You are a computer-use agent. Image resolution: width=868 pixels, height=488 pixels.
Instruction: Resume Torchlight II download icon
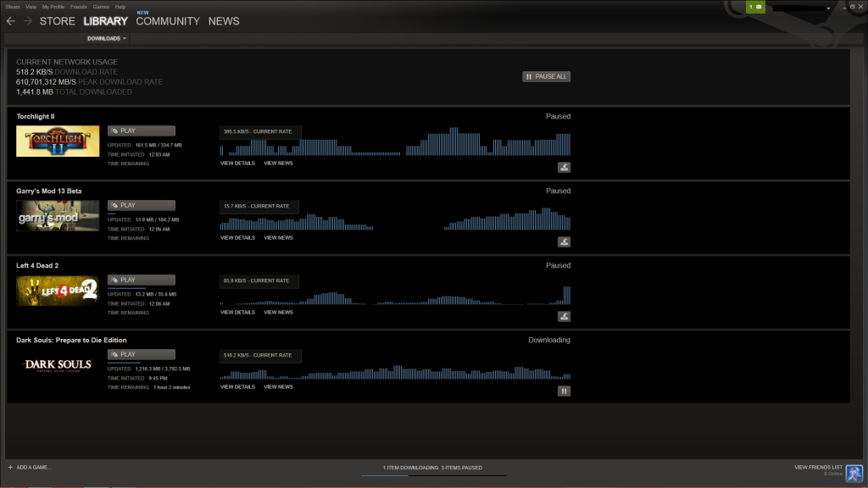pyautogui.click(x=564, y=167)
